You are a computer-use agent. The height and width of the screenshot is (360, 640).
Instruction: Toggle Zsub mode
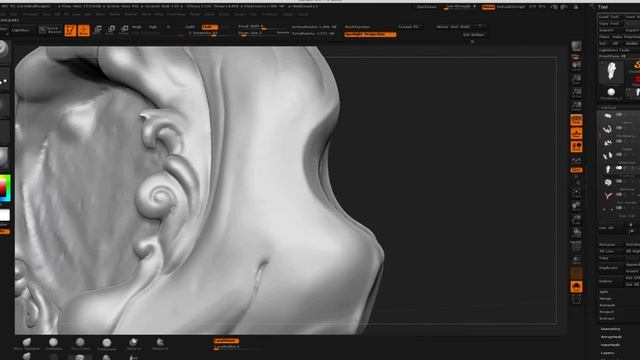click(210, 27)
